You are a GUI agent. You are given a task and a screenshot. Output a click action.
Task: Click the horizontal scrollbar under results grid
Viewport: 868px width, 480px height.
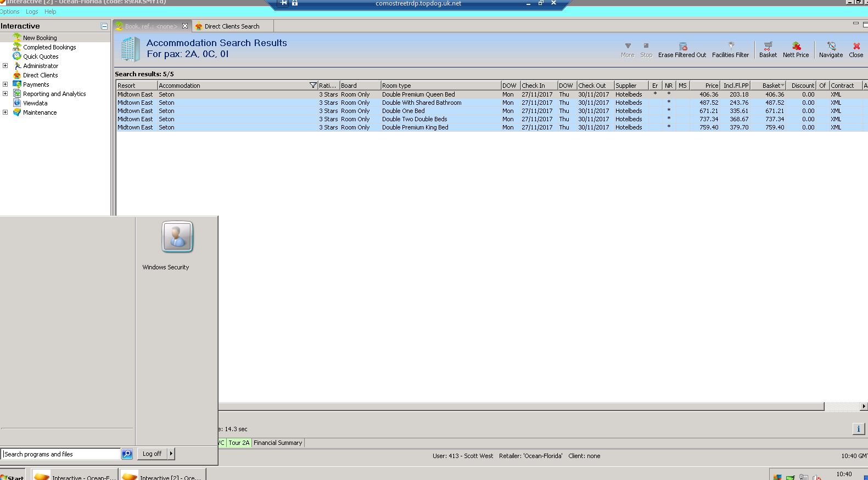[521, 406]
